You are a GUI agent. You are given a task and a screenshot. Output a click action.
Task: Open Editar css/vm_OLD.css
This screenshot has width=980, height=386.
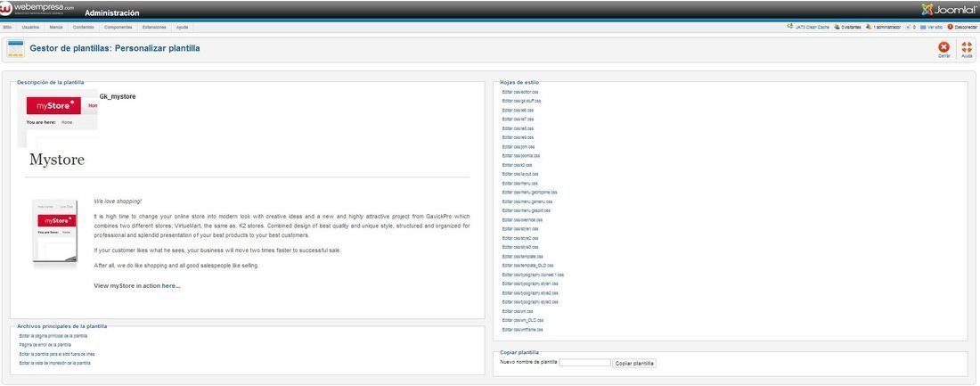522,320
